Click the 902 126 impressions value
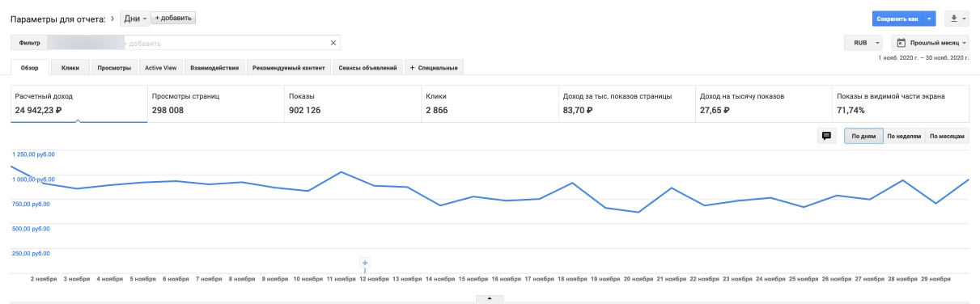The width and height of the screenshot is (980, 304). tap(304, 111)
